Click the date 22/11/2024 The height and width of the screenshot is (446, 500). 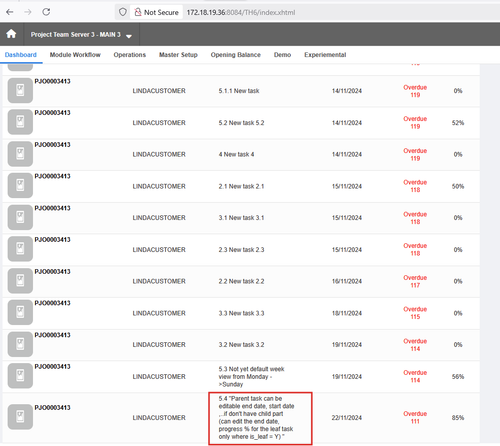tap(347, 418)
